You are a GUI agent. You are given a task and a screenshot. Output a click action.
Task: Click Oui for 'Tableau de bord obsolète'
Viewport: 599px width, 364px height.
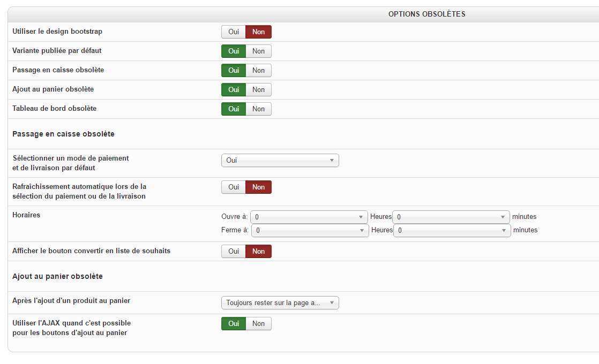234,109
